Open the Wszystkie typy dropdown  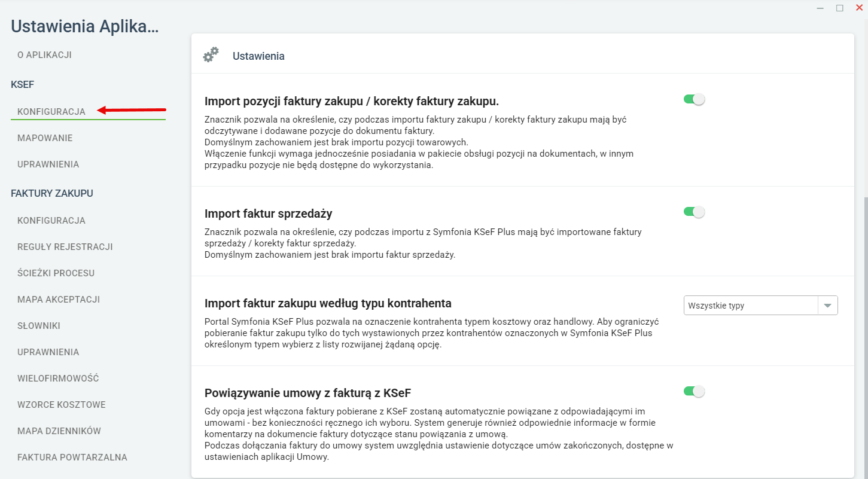[x=760, y=306]
